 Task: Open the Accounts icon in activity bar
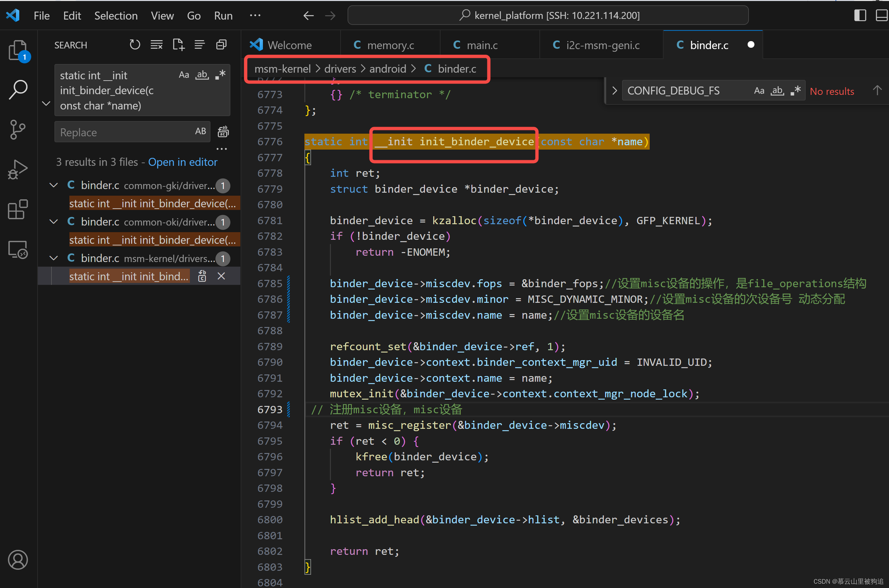(x=18, y=560)
